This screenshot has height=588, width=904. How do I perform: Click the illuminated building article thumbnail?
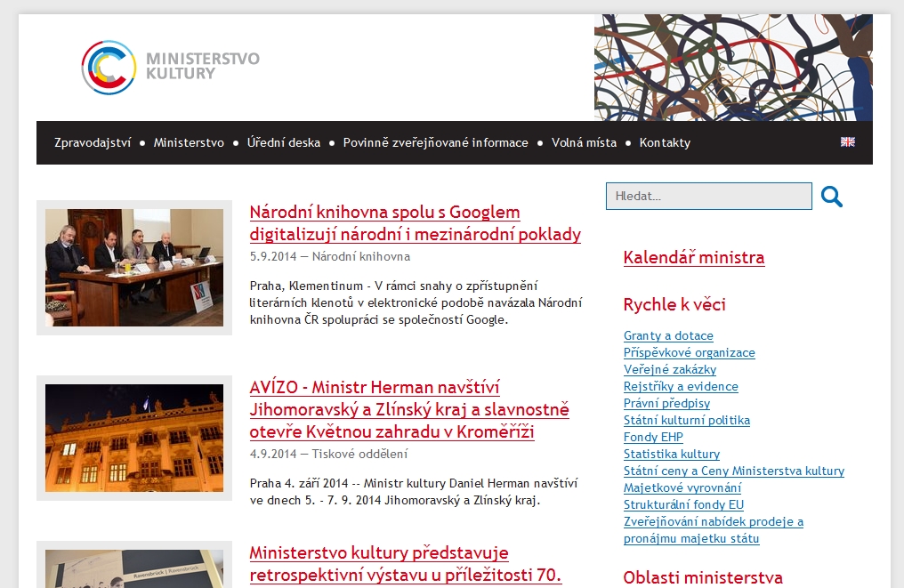[x=134, y=438]
